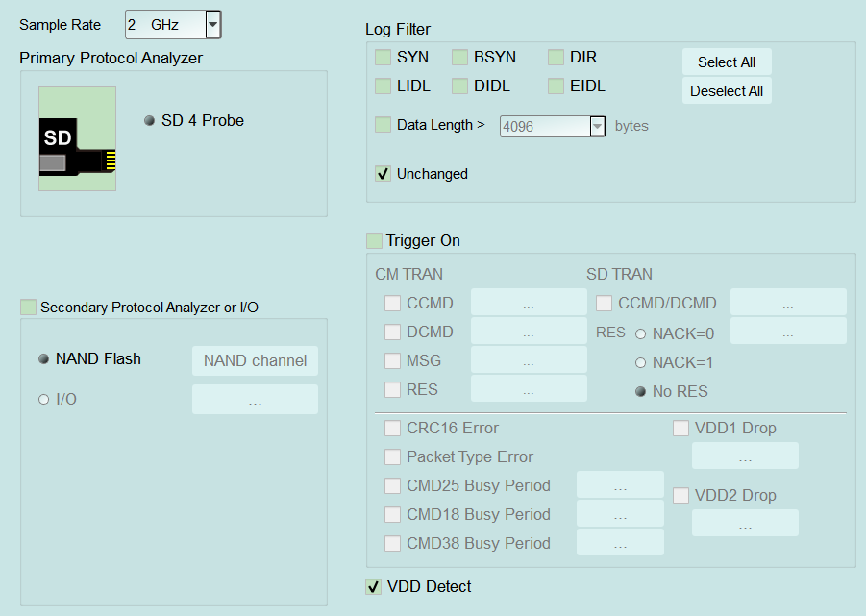Toggle the Data Length checkbox
Viewport: 866px width, 616px height.
click(x=383, y=124)
